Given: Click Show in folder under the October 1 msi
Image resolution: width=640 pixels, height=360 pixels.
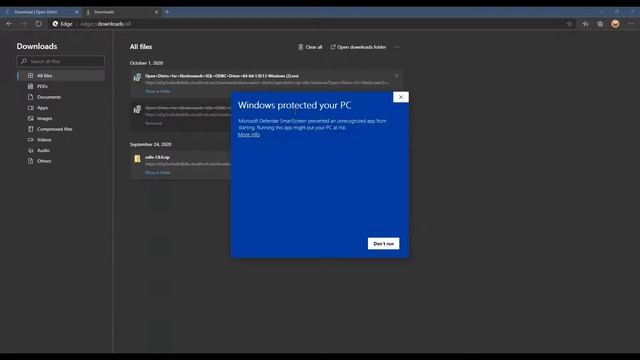Looking at the screenshot, I should click(158, 91).
